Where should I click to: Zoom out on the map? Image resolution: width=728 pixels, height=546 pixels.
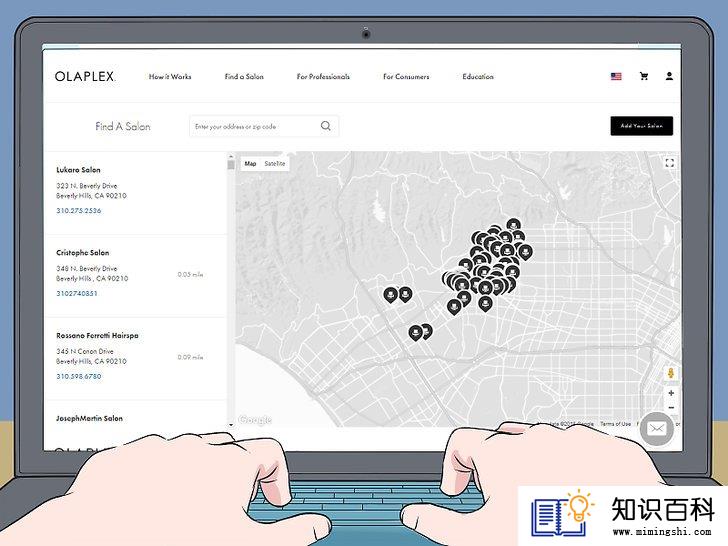[671, 408]
